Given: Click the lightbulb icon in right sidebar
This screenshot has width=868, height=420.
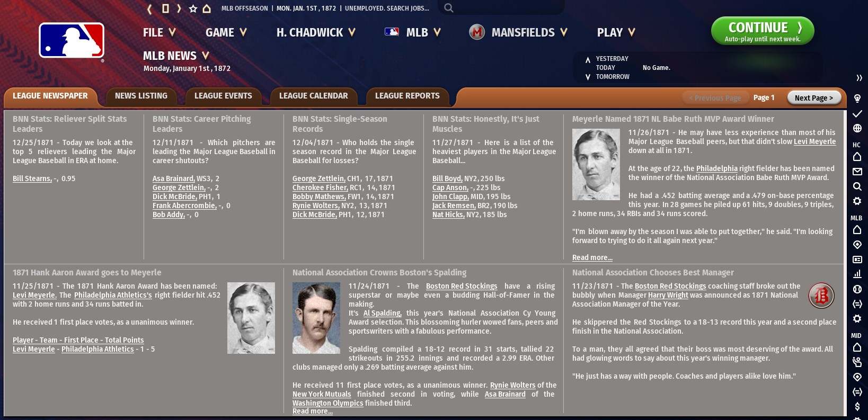Looking at the screenshot, I should point(857,99).
